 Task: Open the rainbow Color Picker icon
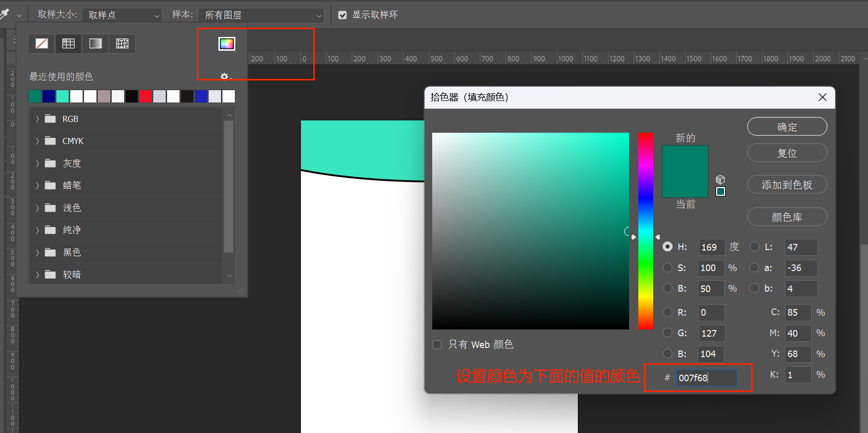[227, 44]
